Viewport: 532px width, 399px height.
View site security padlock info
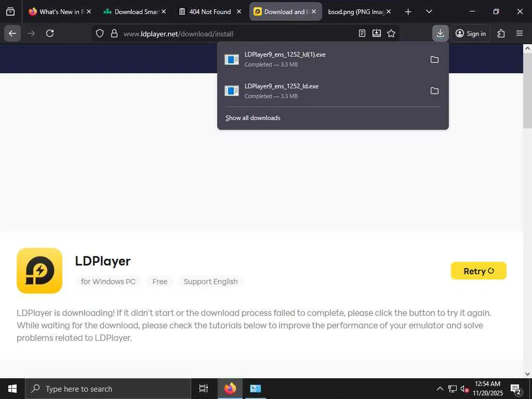(114, 33)
